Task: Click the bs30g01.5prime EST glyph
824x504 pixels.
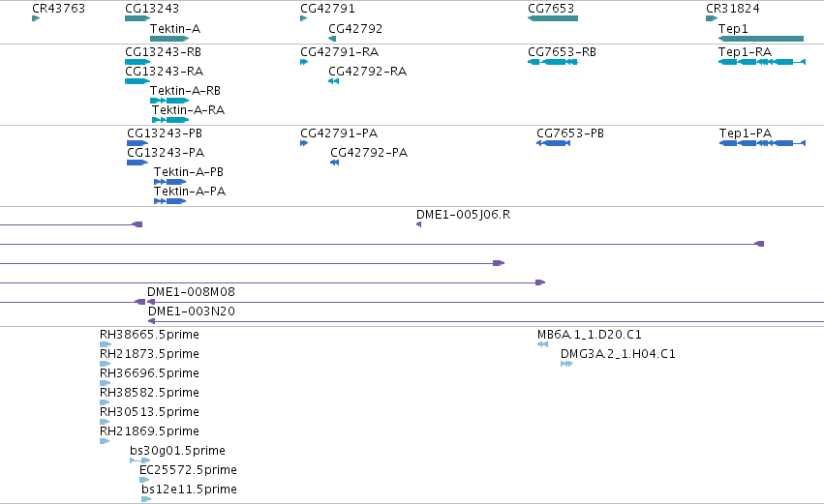Action: pyautogui.click(x=139, y=460)
